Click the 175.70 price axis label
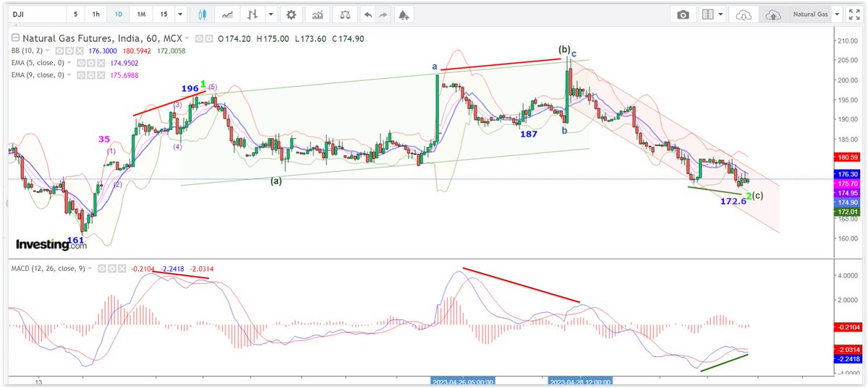This screenshot has width=868, height=388. [x=847, y=184]
